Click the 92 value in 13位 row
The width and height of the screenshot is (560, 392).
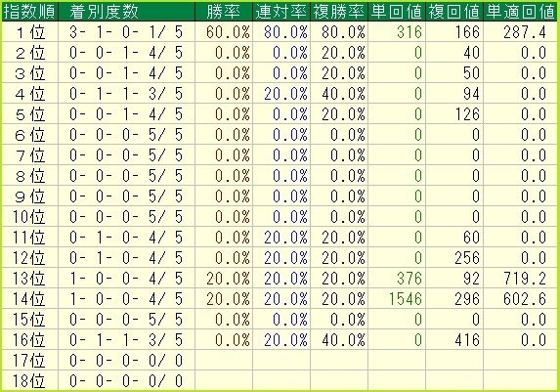471,279
